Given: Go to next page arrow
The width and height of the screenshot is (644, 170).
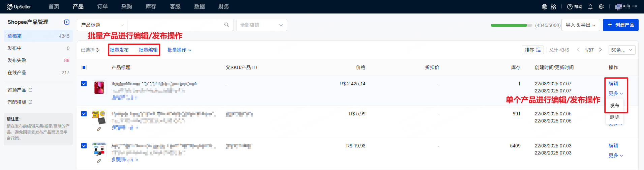Looking at the screenshot, I should tap(600, 50).
